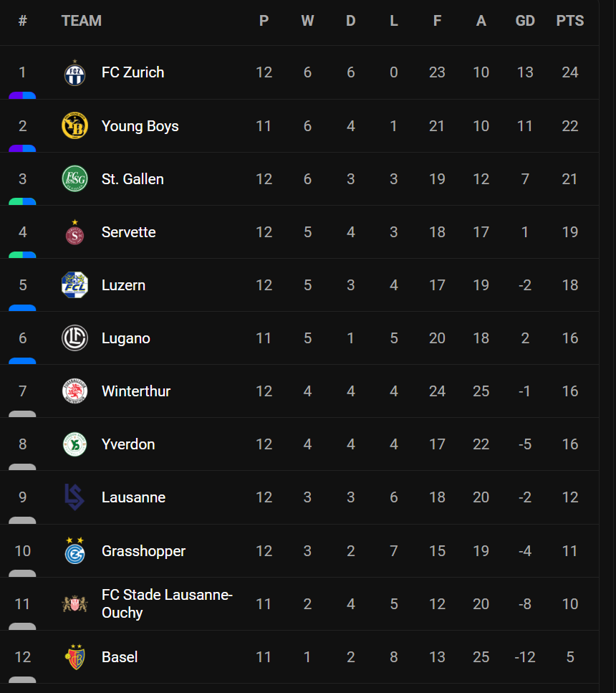Viewport: 616px width, 693px height.
Task: Click the Basel team row name
Action: (120, 657)
